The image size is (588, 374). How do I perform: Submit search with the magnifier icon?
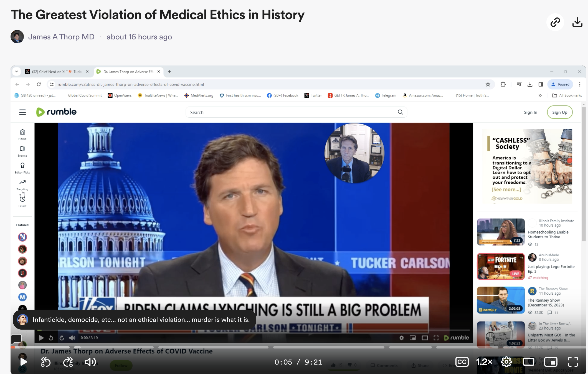[401, 112]
